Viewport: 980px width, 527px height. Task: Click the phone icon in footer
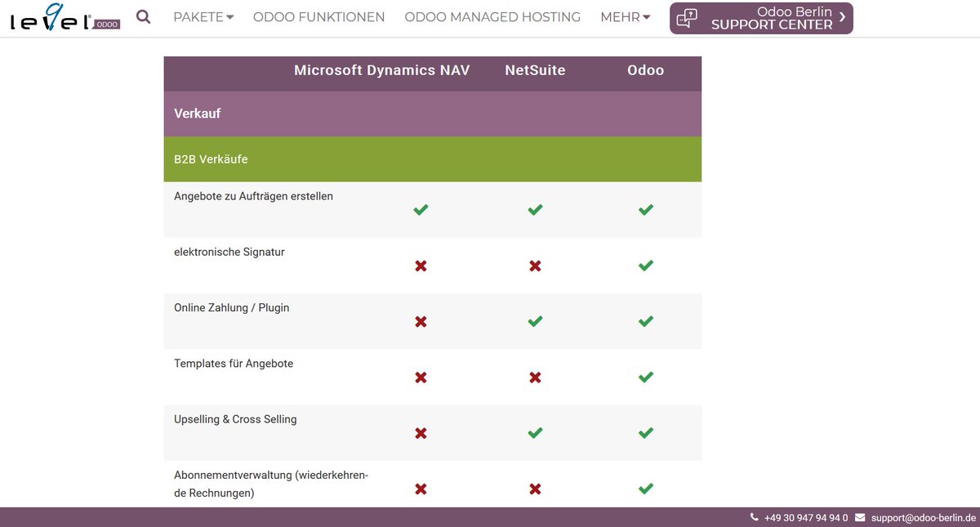(x=754, y=517)
